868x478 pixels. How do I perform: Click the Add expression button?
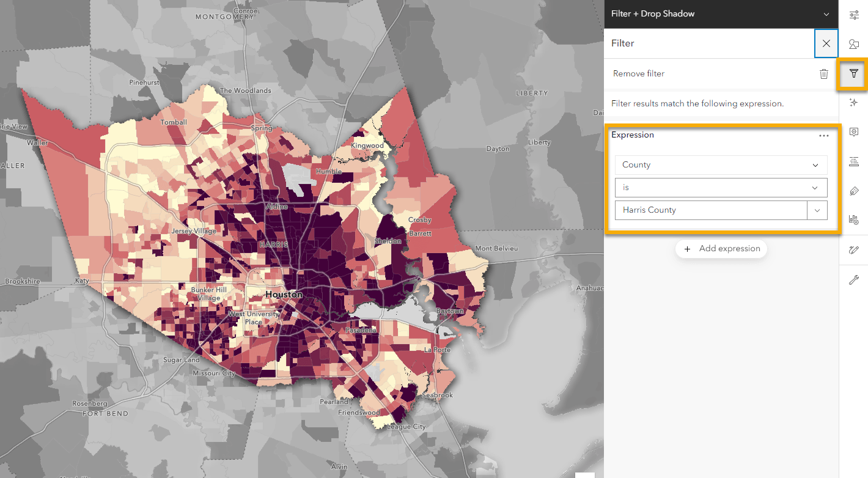[x=721, y=249]
